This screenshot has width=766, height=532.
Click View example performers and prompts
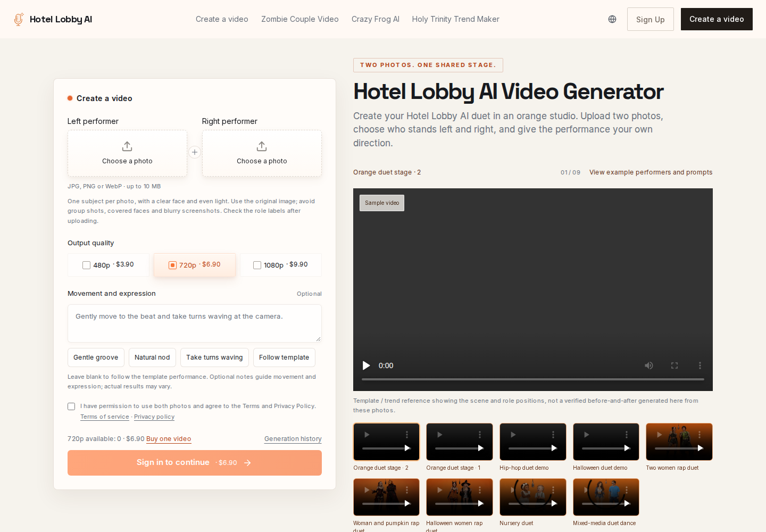(x=651, y=172)
